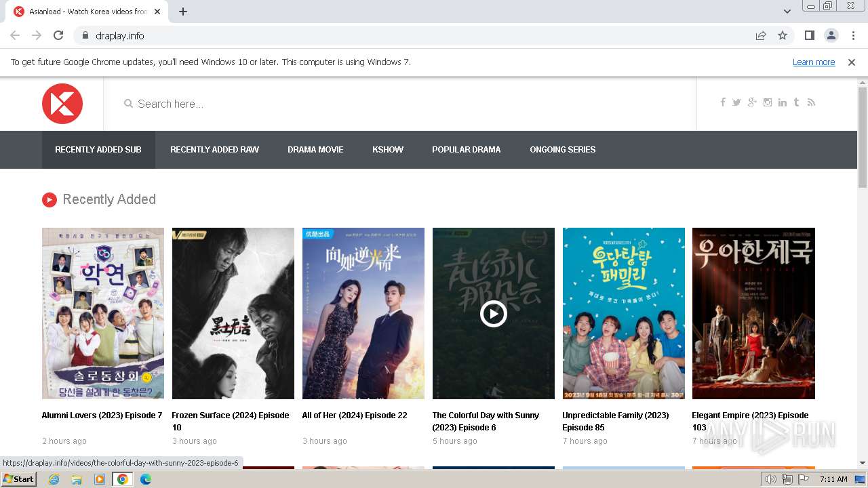Click the Frozen Surface poster thumbnail
The height and width of the screenshot is (488, 868).
click(233, 313)
